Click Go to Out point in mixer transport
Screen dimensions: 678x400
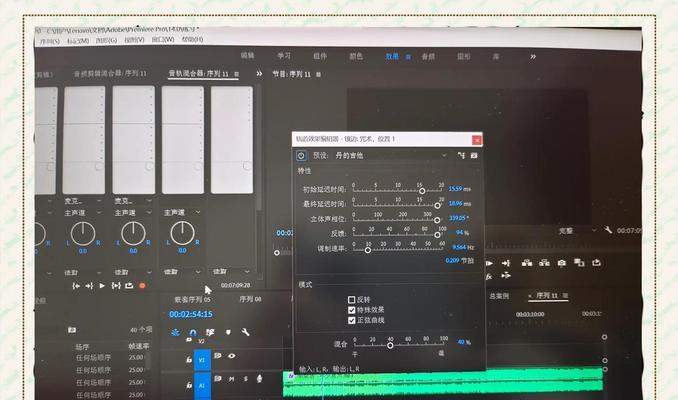(x=89, y=286)
